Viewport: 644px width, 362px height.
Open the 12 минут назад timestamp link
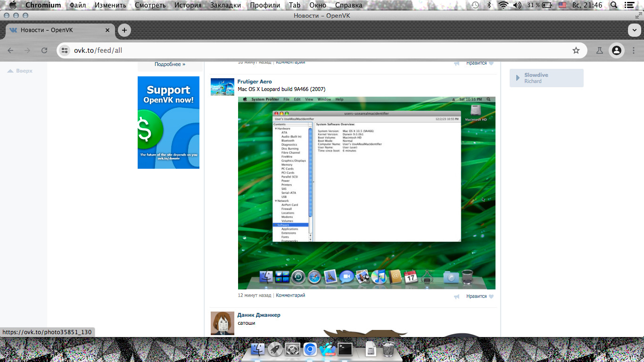click(255, 296)
